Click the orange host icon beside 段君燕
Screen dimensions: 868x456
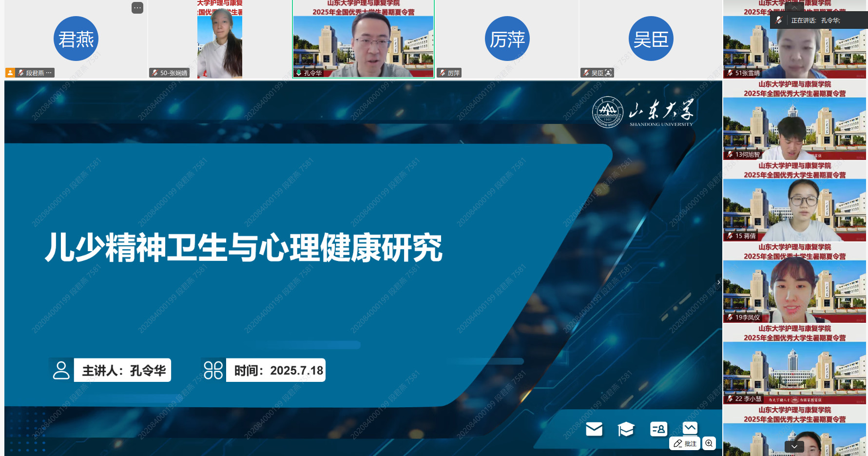coord(10,73)
